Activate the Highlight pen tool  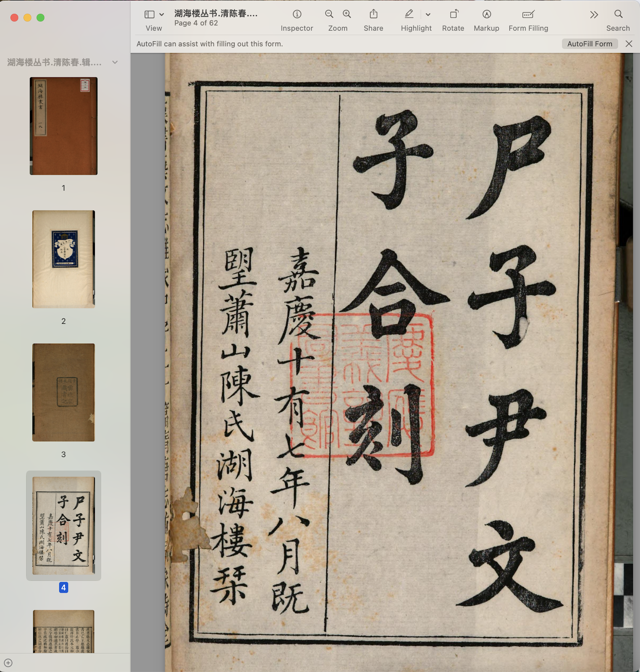coord(409,15)
